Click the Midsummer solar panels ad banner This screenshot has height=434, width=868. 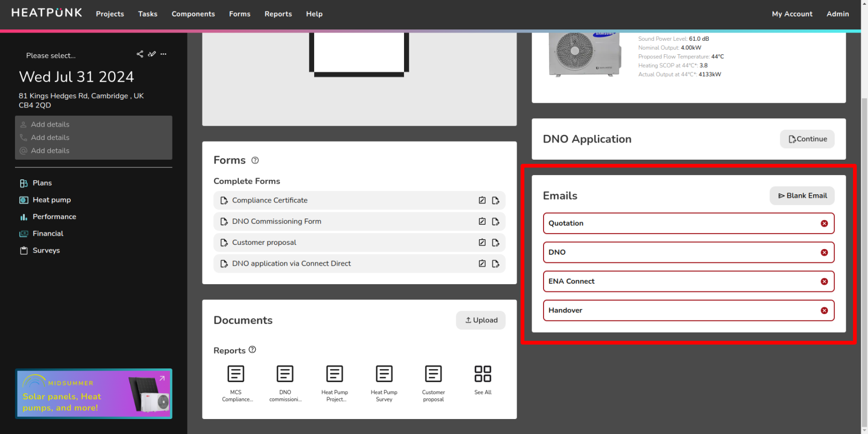point(94,394)
